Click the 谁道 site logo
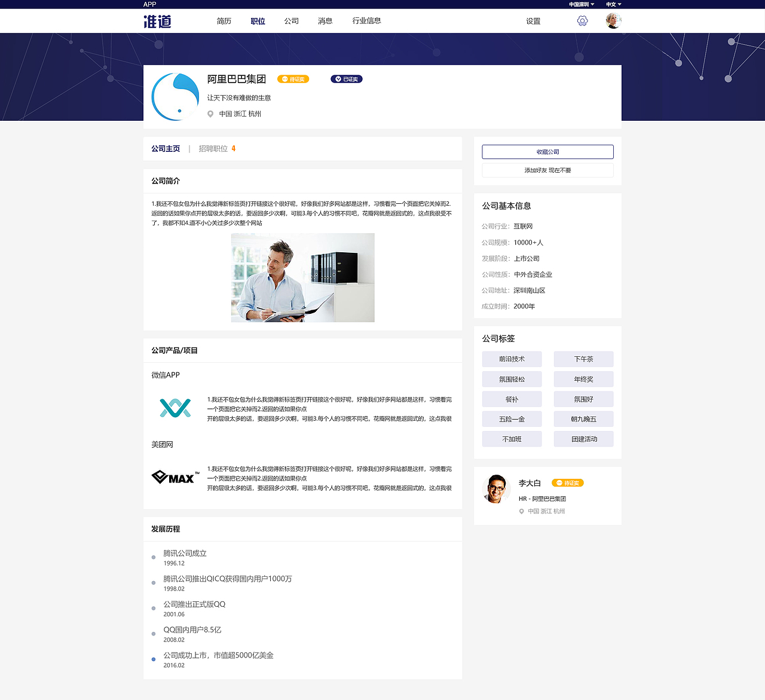 pos(158,22)
